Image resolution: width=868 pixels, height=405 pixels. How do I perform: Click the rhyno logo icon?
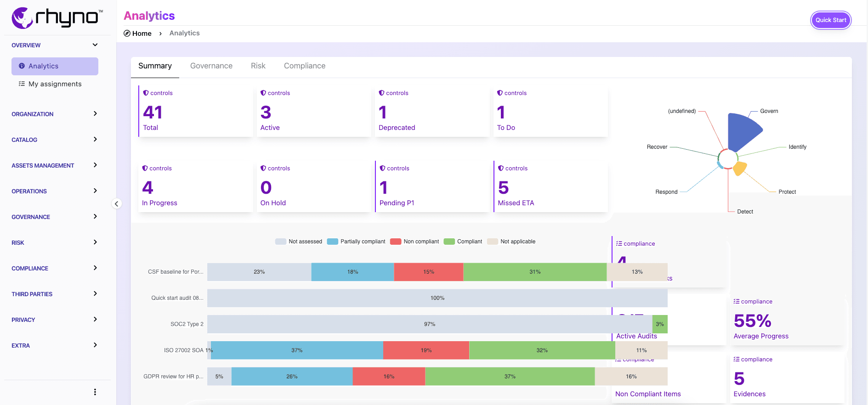[x=22, y=18]
